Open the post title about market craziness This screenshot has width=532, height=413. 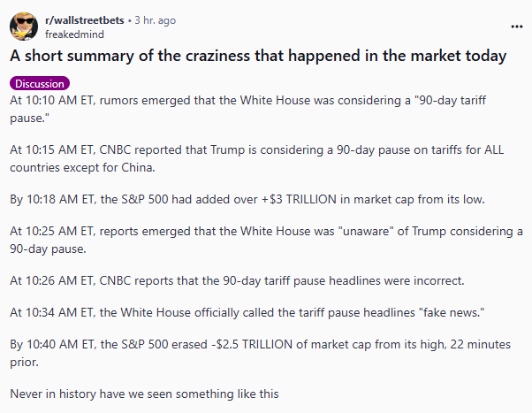(x=258, y=57)
